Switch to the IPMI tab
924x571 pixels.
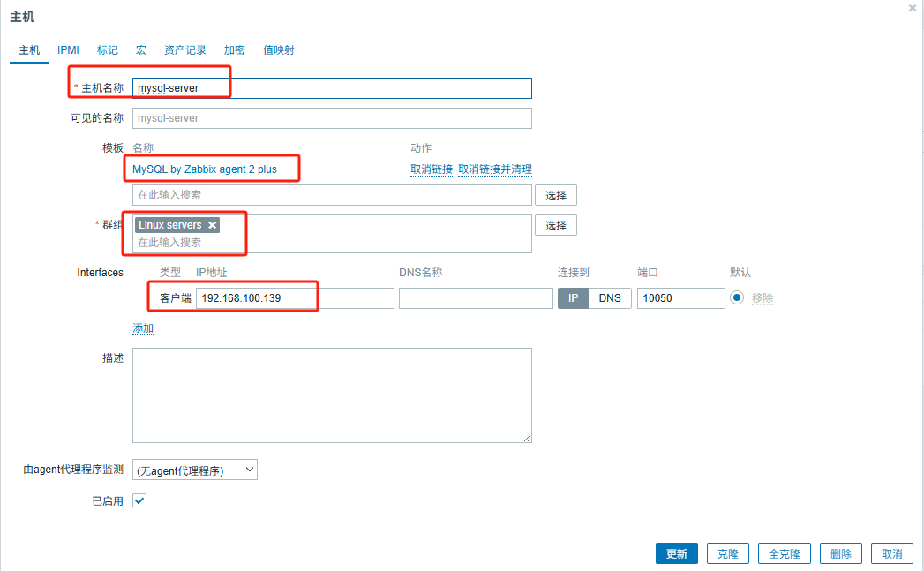[68, 50]
